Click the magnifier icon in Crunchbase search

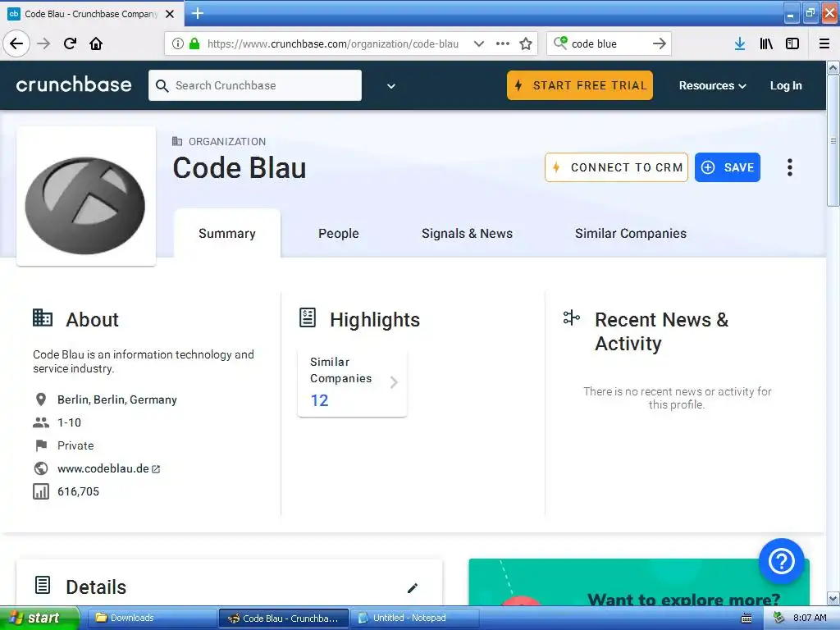[x=162, y=85]
